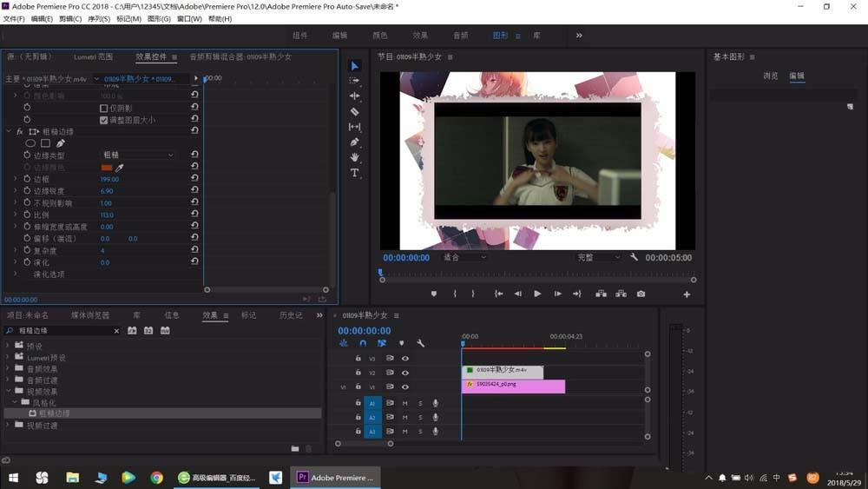Select the Hand tool
The image size is (868, 489).
tap(354, 157)
